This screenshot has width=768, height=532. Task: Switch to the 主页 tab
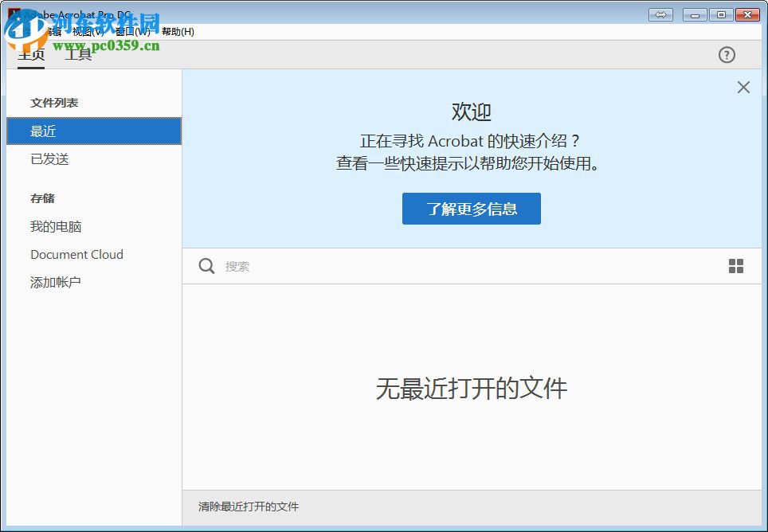click(31, 55)
